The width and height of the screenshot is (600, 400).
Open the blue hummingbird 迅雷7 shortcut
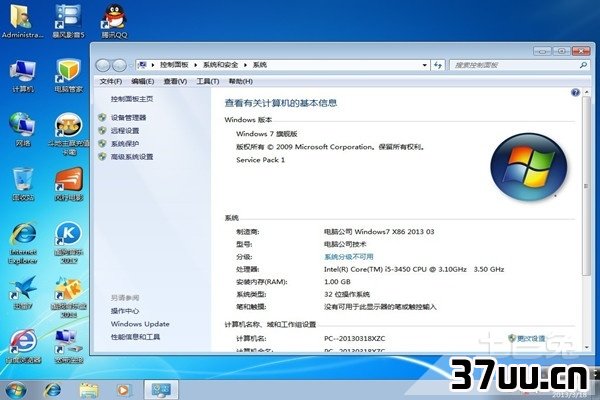tap(23, 293)
